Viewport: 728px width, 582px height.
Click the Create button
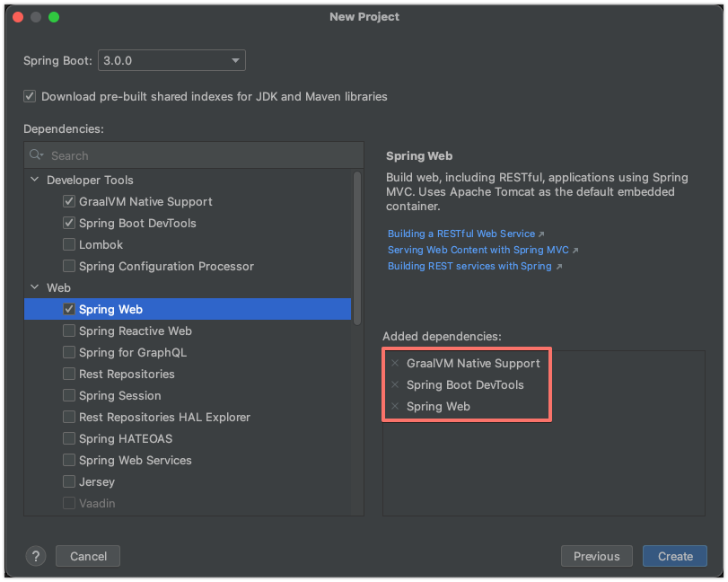coord(675,556)
